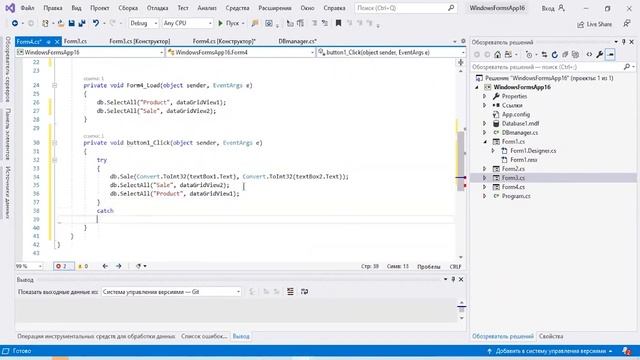The width and height of the screenshot is (640, 360).
Task: Click the errors indicator showing 2 errors
Action: coord(64,266)
